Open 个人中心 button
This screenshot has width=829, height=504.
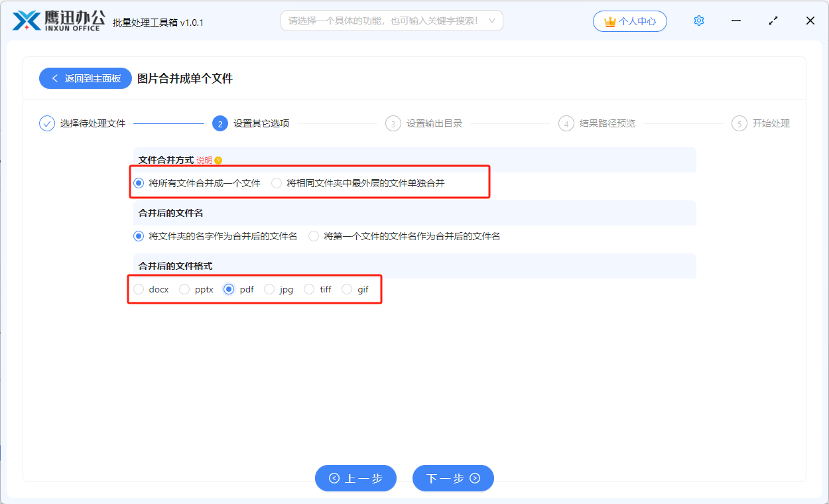point(630,21)
